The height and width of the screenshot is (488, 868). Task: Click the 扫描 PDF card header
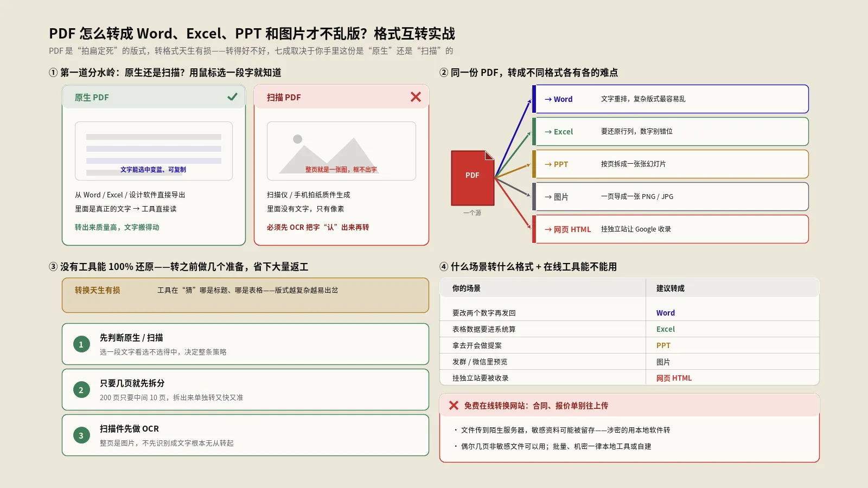tap(341, 97)
